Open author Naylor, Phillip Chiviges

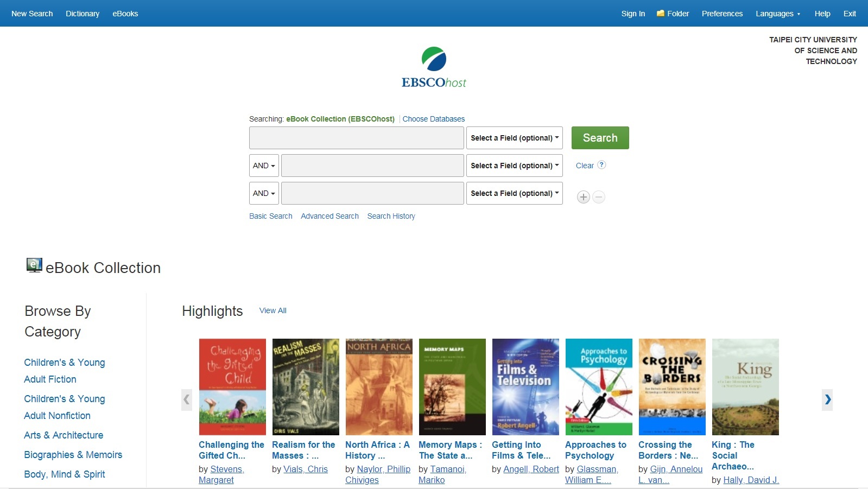[x=378, y=474]
